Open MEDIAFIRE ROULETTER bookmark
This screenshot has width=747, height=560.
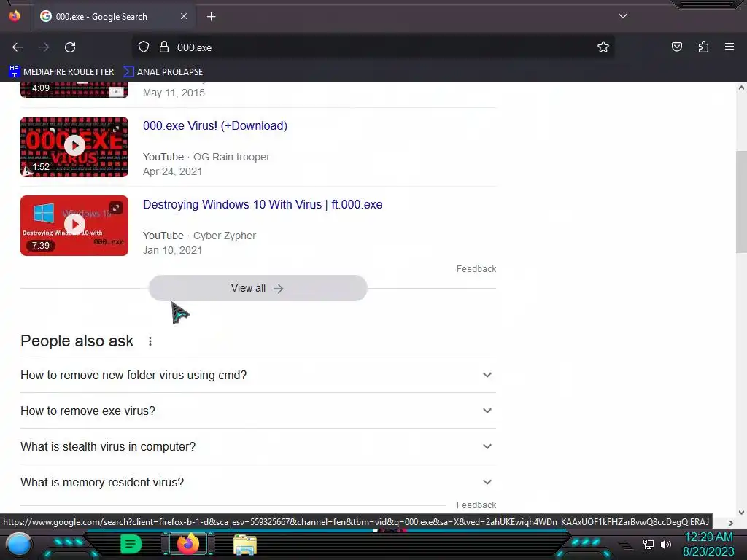point(61,72)
